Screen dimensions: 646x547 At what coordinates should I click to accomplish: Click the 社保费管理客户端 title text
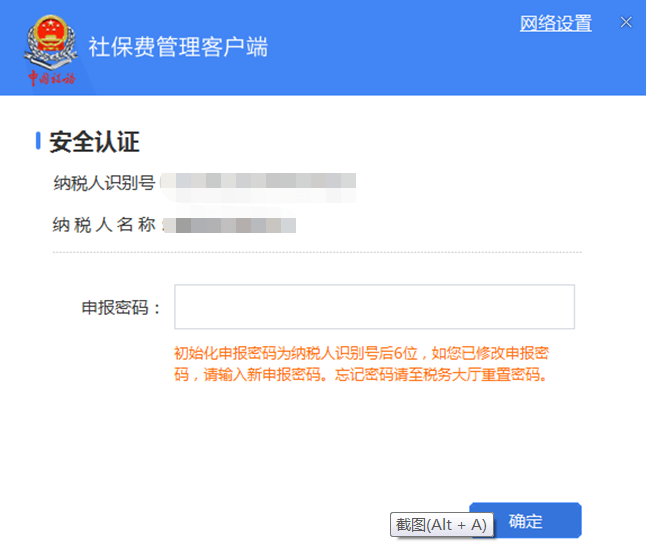(178, 47)
